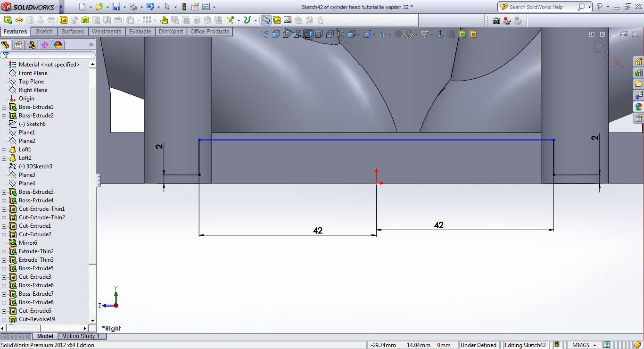Switch to the Sketch tab

point(44,32)
